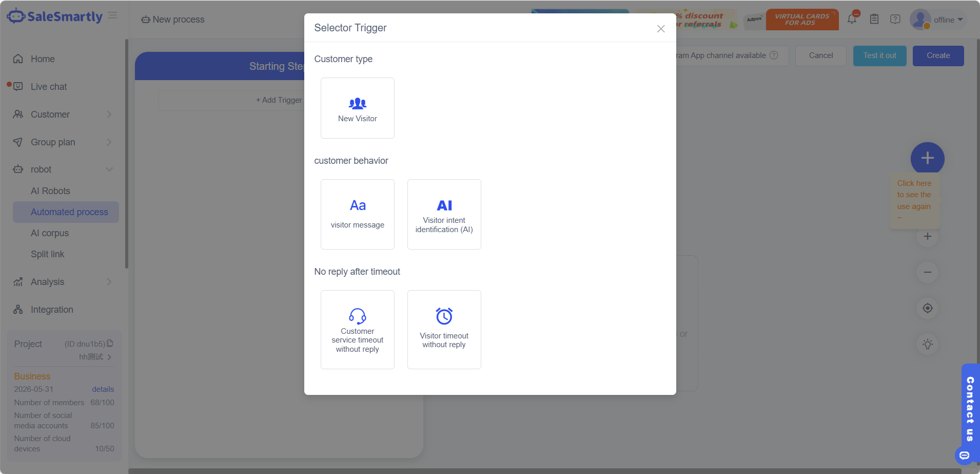
Task: Click the Create button
Action: (x=938, y=55)
